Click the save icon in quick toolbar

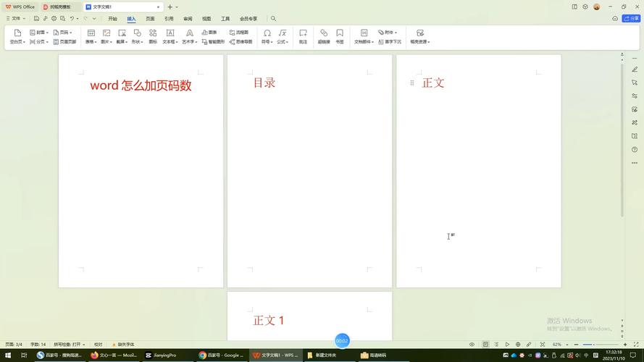pos(36,19)
